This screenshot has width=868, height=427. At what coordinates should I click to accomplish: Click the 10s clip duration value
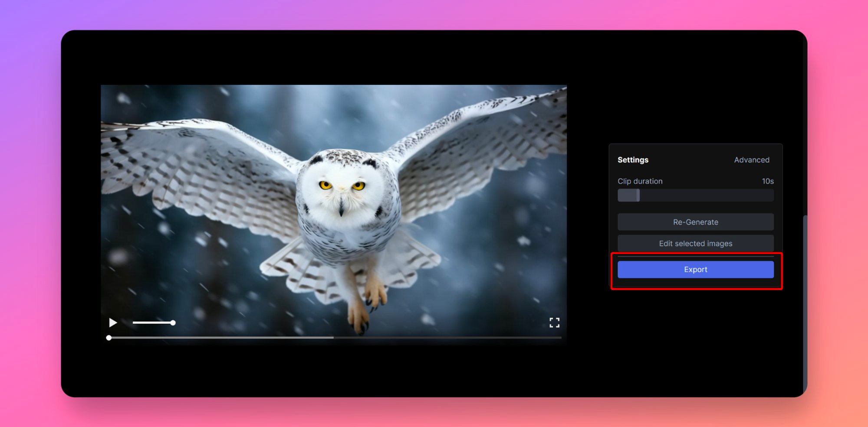768,181
